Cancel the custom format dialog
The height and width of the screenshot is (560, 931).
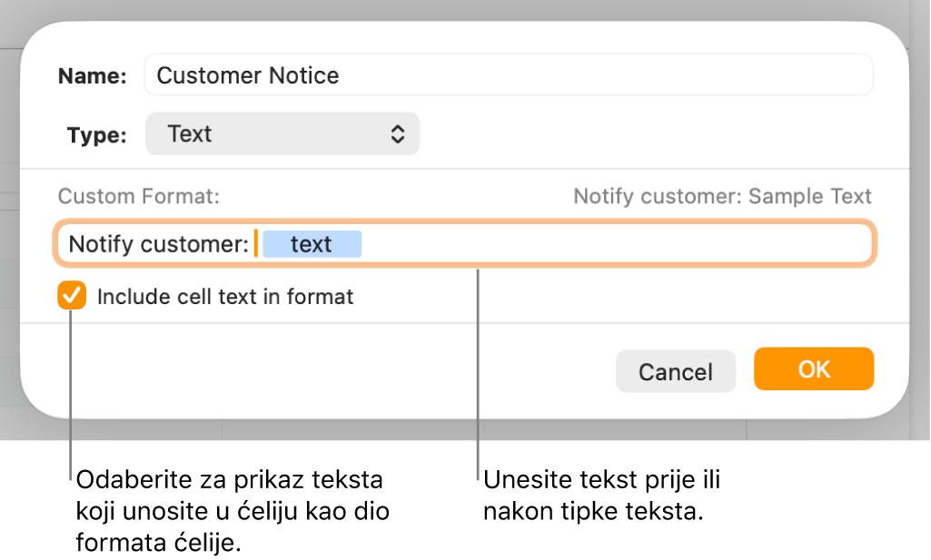675,371
